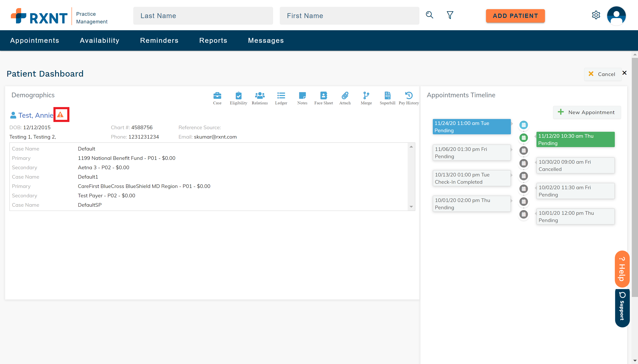The width and height of the screenshot is (638, 364).
Task: Select the 11/12/20 green timeline marker
Action: (523, 138)
